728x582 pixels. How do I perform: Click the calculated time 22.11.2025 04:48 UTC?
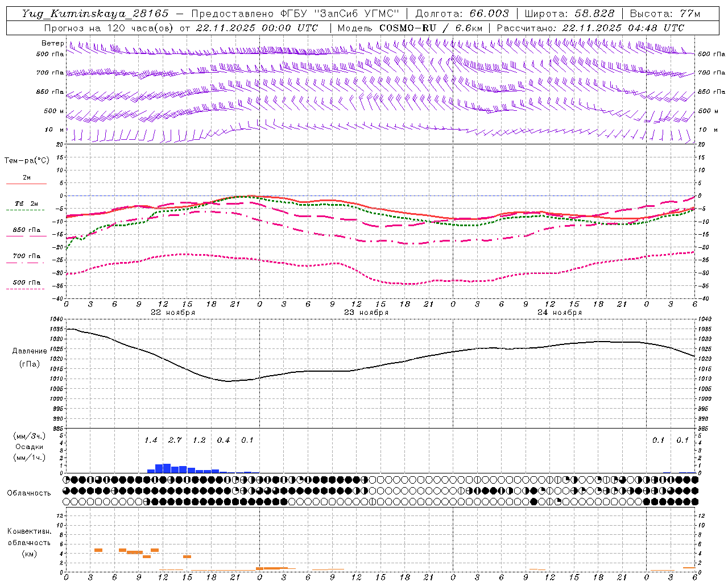623,28
